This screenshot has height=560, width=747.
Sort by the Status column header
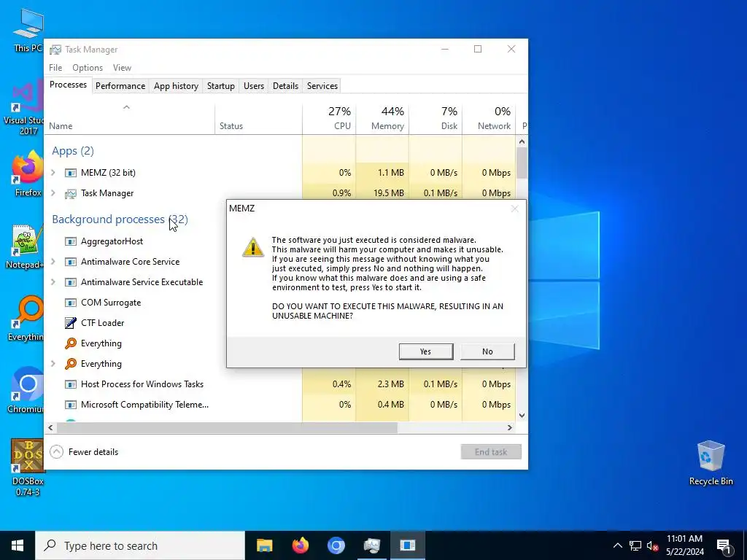click(x=258, y=119)
